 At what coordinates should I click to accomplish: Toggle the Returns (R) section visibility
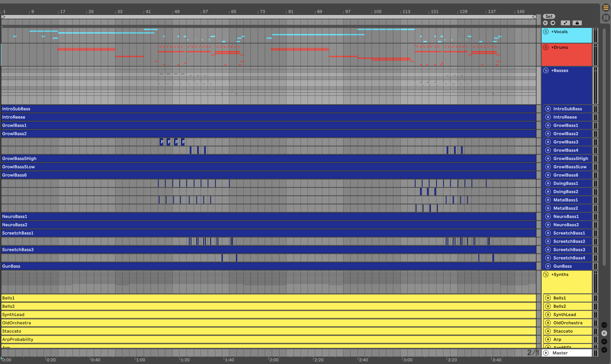point(604,333)
